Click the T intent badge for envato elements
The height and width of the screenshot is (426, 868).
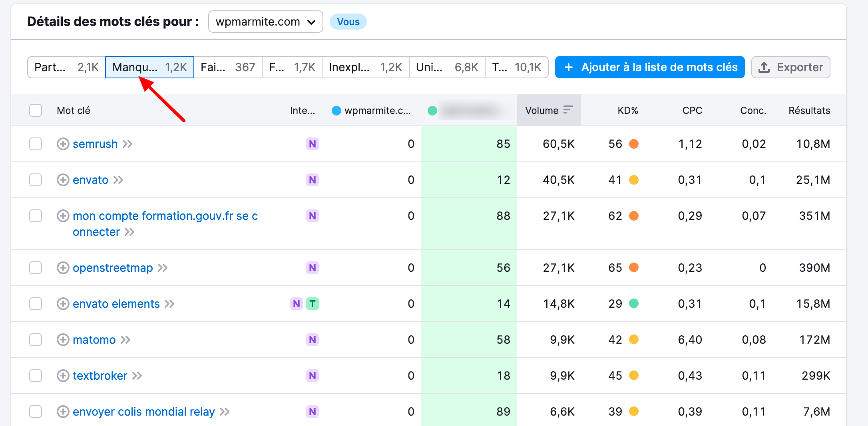click(x=313, y=304)
